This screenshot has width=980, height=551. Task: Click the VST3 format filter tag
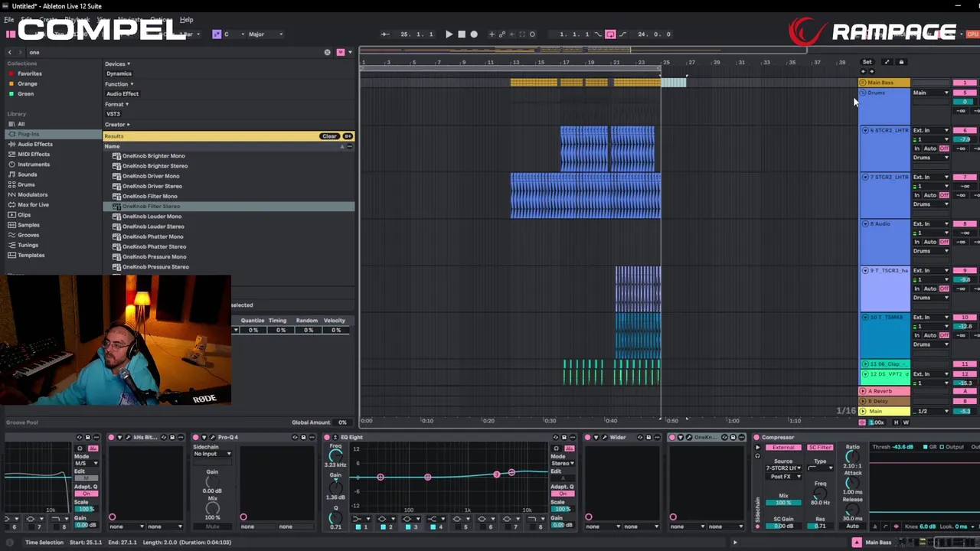(113, 113)
